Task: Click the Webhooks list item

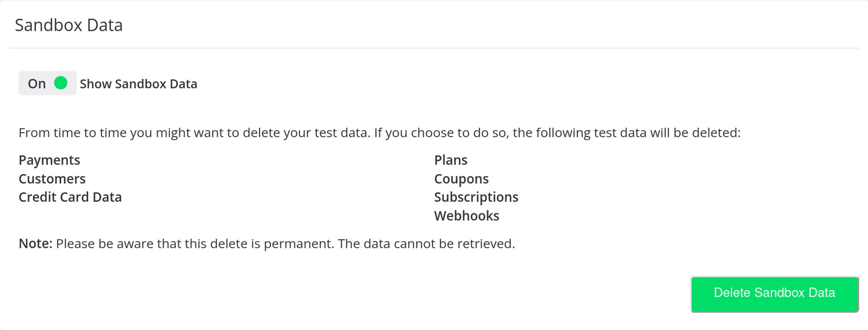Action: 466,215
